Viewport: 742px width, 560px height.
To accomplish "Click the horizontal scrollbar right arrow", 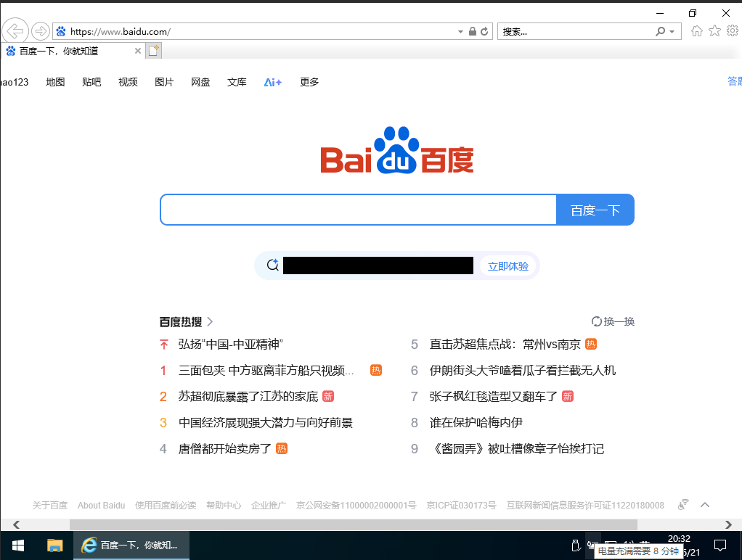I will pyautogui.click(x=728, y=524).
